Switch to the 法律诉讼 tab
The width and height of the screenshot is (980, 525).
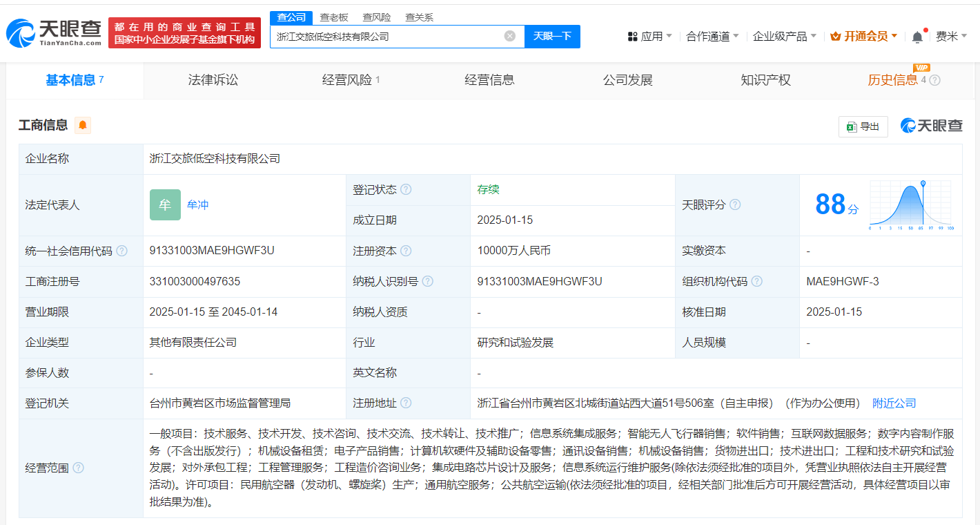coord(211,79)
